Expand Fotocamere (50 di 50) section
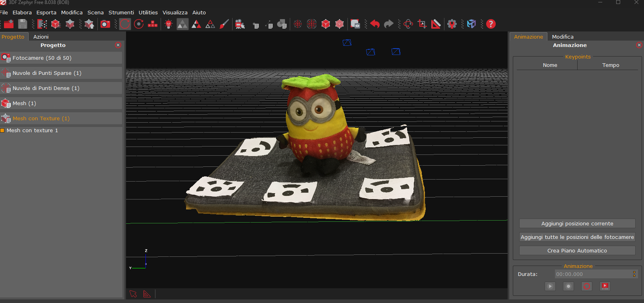Image resolution: width=644 pixels, height=303 pixels. (x=61, y=58)
